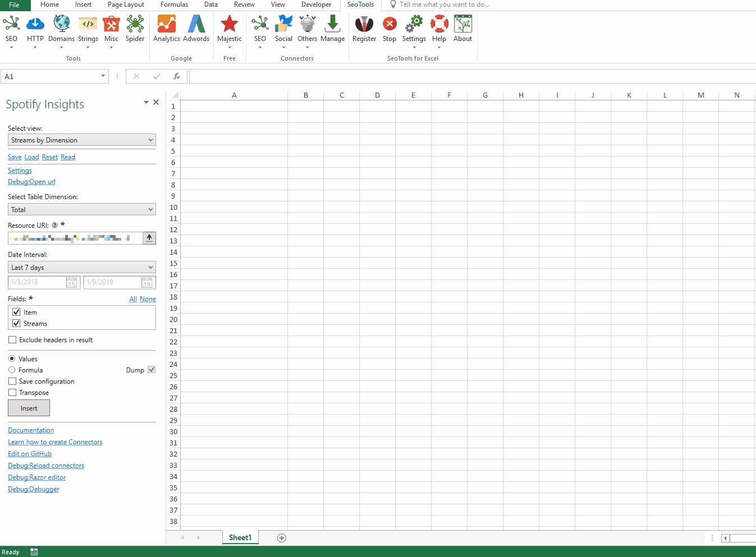Close the Spotify Insights pane
The width and height of the screenshot is (756, 557).
click(156, 102)
